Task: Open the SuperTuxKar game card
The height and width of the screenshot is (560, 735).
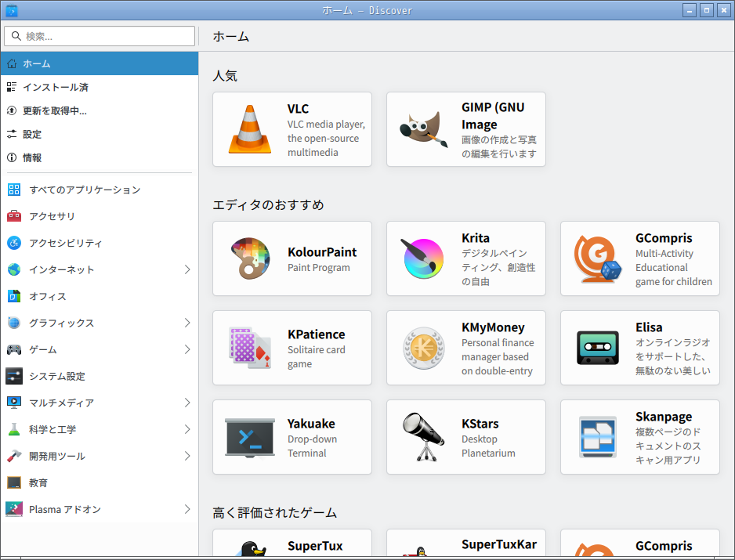Action: tap(466, 543)
